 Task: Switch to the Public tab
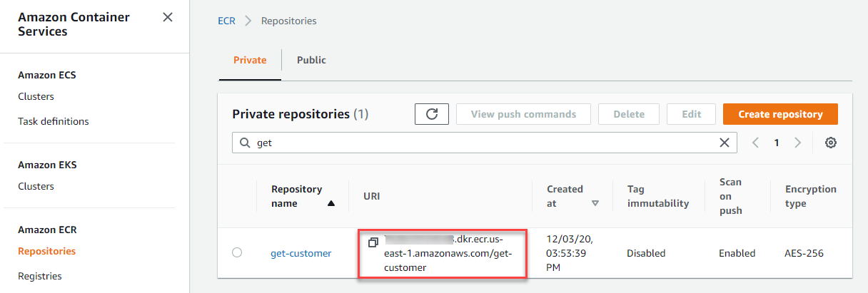point(311,60)
